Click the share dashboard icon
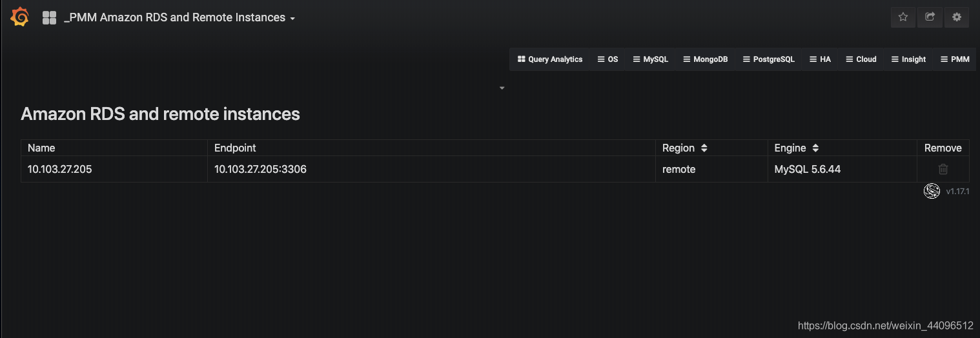Image resolution: width=980 pixels, height=338 pixels. tap(930, 17)
